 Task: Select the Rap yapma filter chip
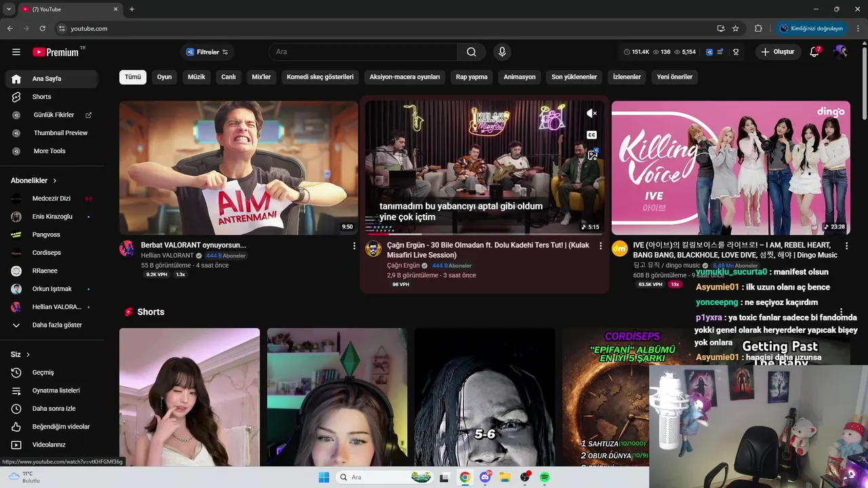pos(472,77)
